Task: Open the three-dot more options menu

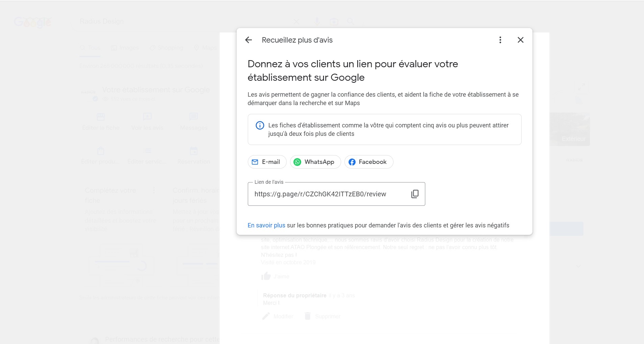Action: click(500, 40)
